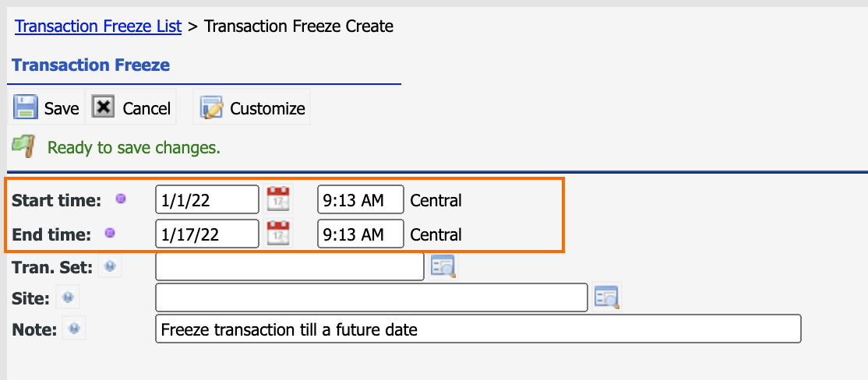Image resolution: width=868 pixels, height=380 pixels.
Task: Click the Start time date field
Action: (207, 199)
